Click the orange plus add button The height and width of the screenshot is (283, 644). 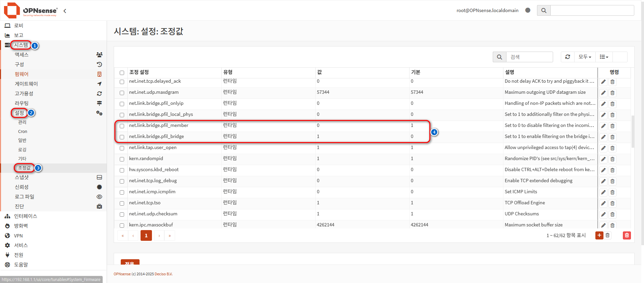pyautogui.click(x=599, y=235)
